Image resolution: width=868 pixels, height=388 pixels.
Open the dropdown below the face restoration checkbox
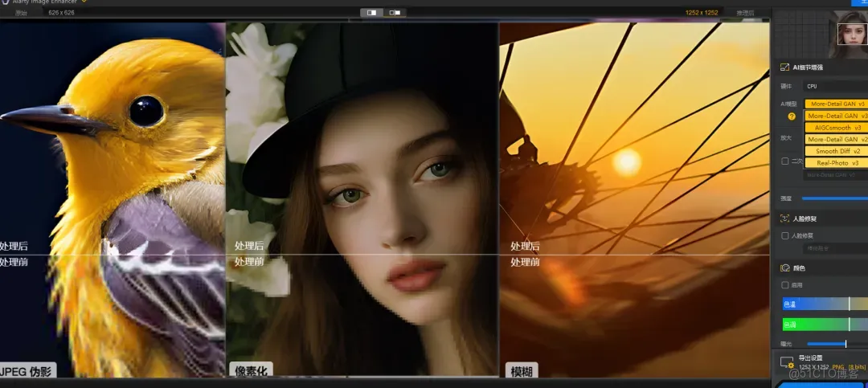tap(835, 248)
